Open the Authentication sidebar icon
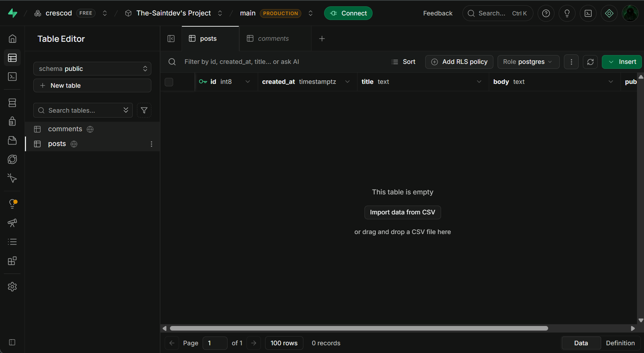 [12, 121]
